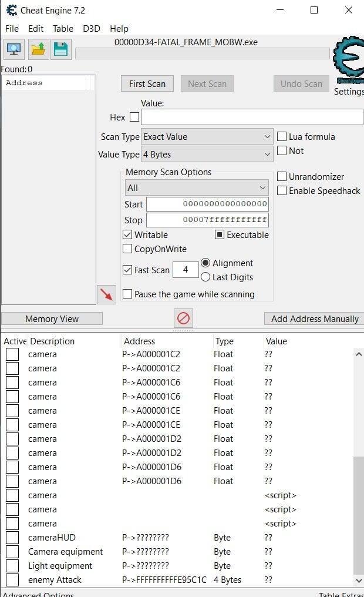Click the Active column header
The image size is (364, 597).
point(15,341)
